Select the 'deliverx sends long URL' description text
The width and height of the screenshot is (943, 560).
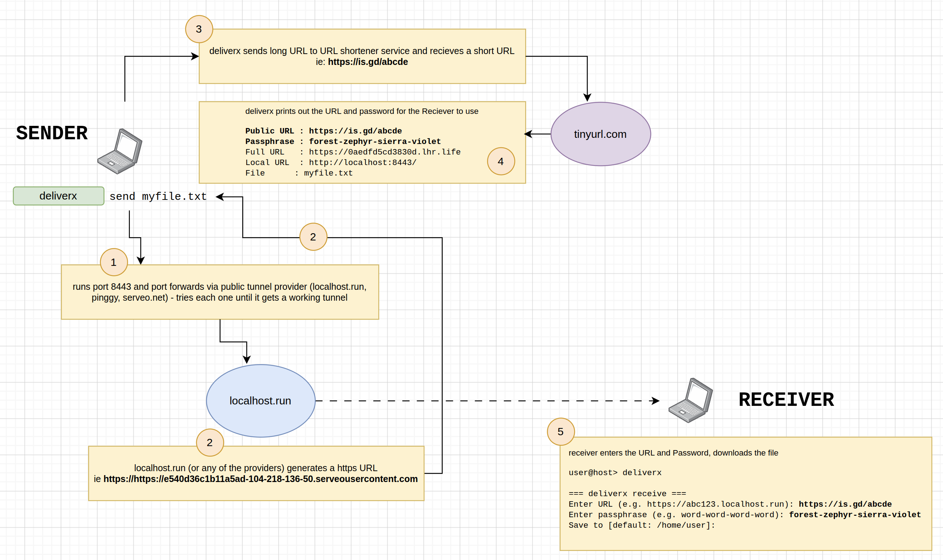[x=362, y=51]
